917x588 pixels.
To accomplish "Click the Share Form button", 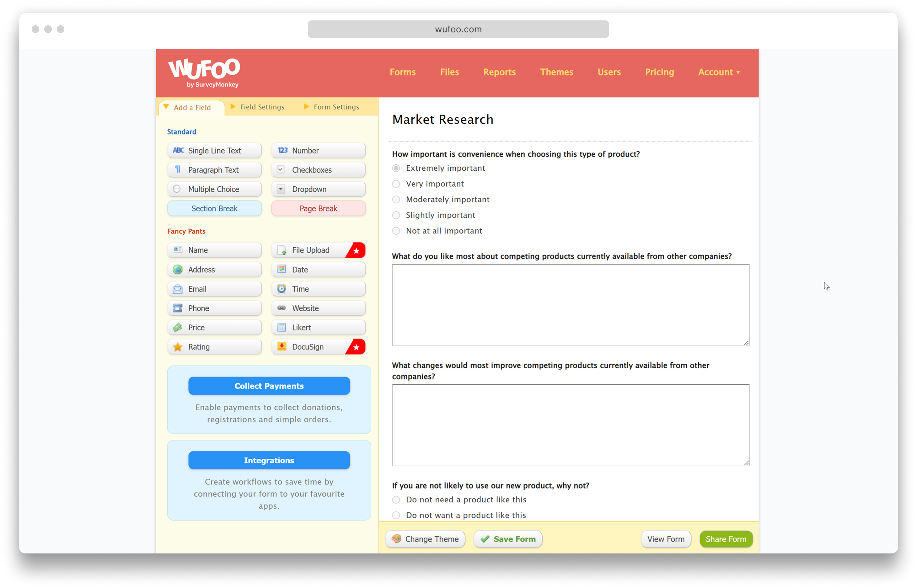I will [726, 539].
